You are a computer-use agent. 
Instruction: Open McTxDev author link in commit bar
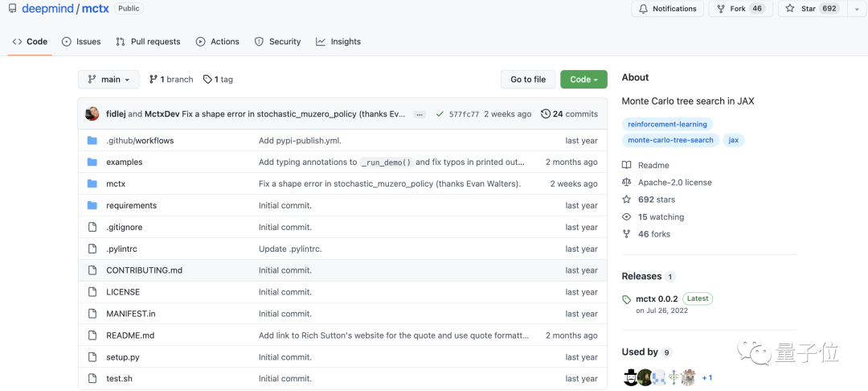pos(162,113)
